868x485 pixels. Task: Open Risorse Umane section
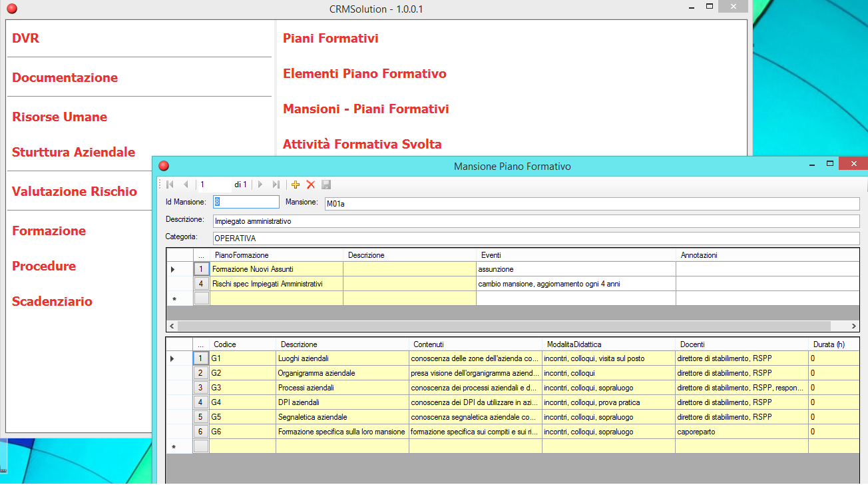[x=59, y=117]
